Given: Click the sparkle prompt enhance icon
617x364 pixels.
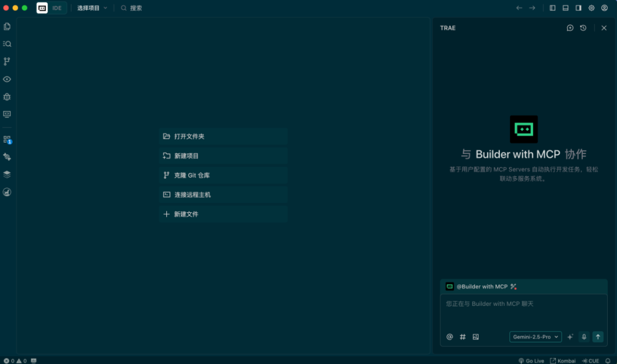Looking at the screenshot, I should click(x=570, y=337).
